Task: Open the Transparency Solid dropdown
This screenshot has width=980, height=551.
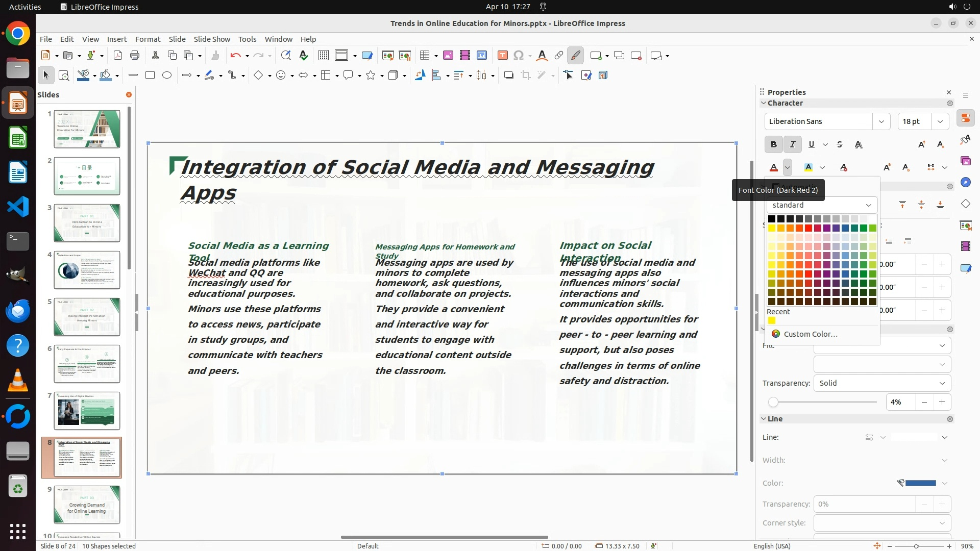Action: click(x=942, y=383)
